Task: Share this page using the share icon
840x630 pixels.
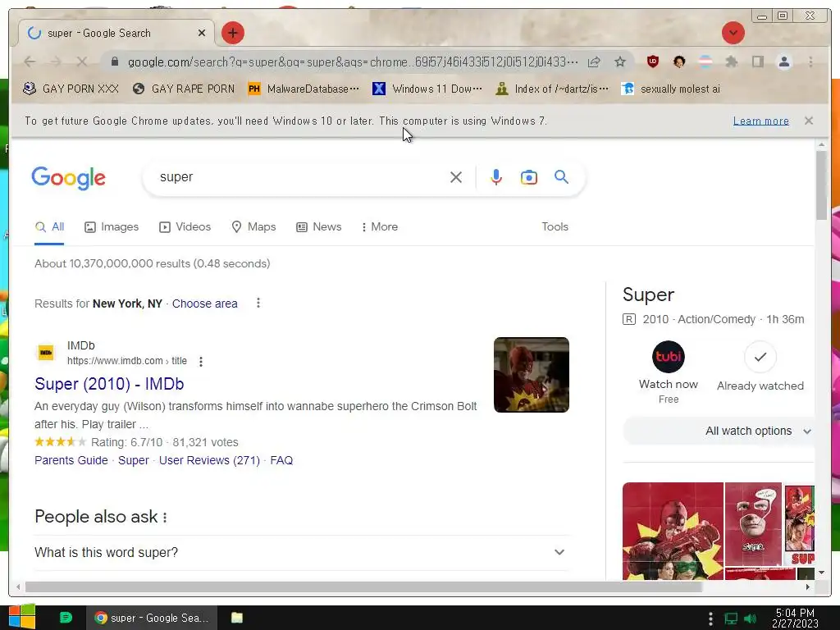Action: click(594, 62)
